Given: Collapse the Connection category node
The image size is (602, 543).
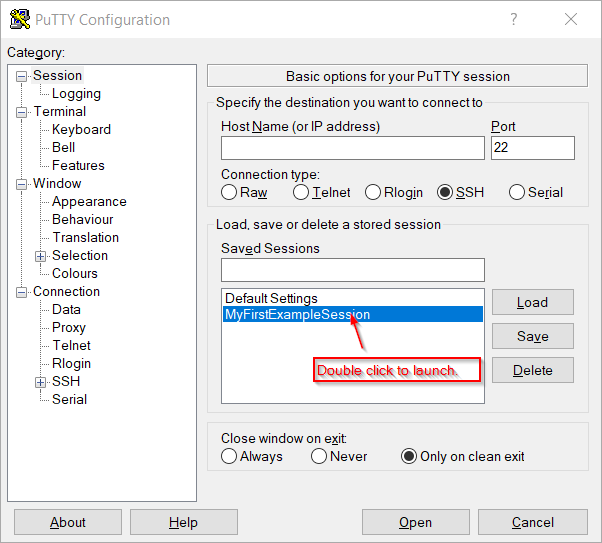Looking at the screenshot, I should coord(22,292).
